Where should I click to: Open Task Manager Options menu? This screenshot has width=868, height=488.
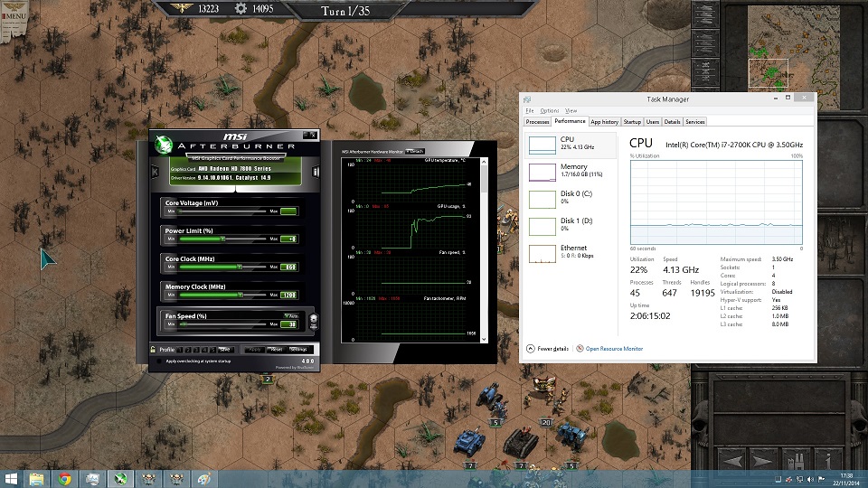[549, 110]
